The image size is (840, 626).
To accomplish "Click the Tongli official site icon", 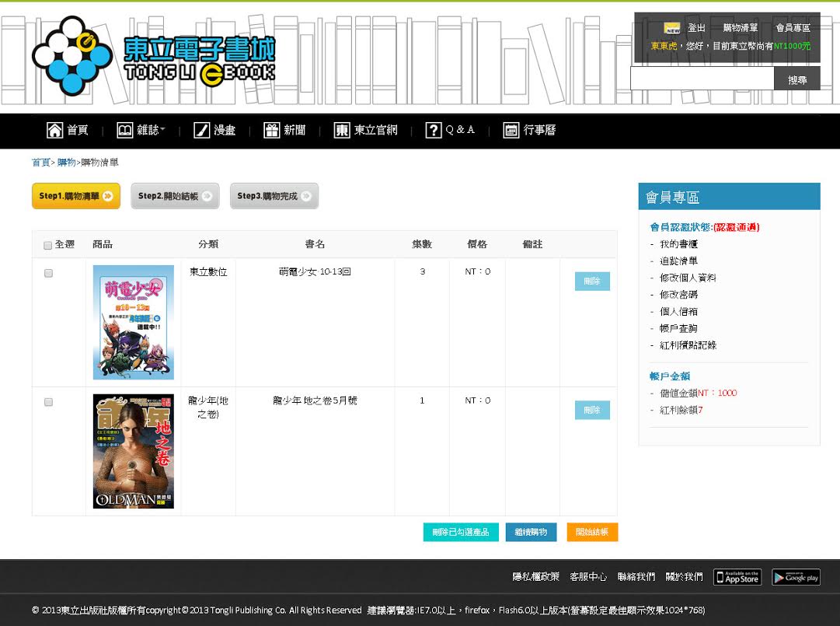I will pyautogui.click(x=342, y=130).
